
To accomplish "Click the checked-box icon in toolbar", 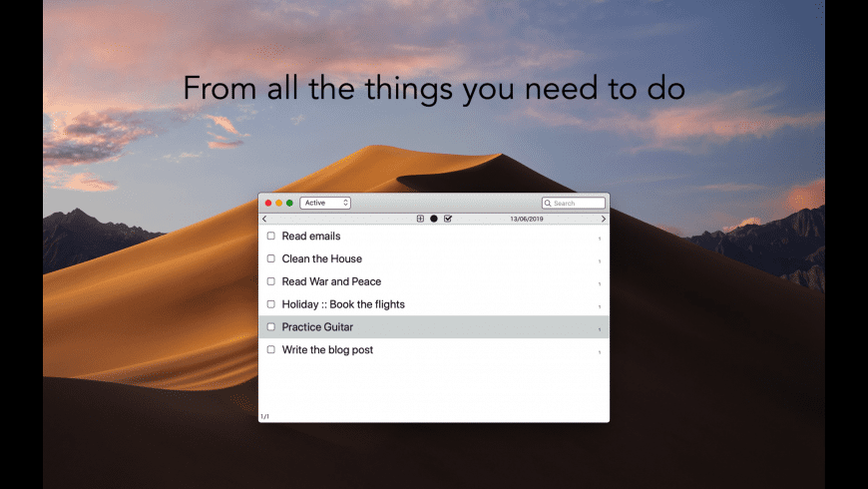I will pos(448,219).
